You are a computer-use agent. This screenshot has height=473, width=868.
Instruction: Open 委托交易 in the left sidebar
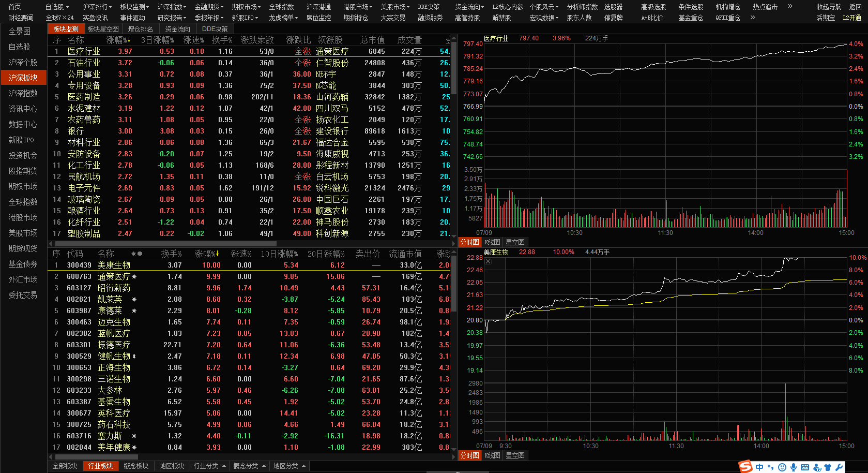[23, 295]
